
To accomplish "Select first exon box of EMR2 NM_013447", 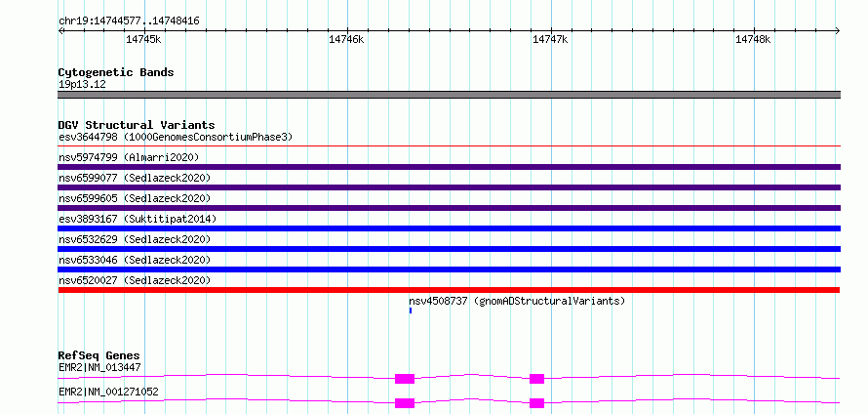I will 405,379.
